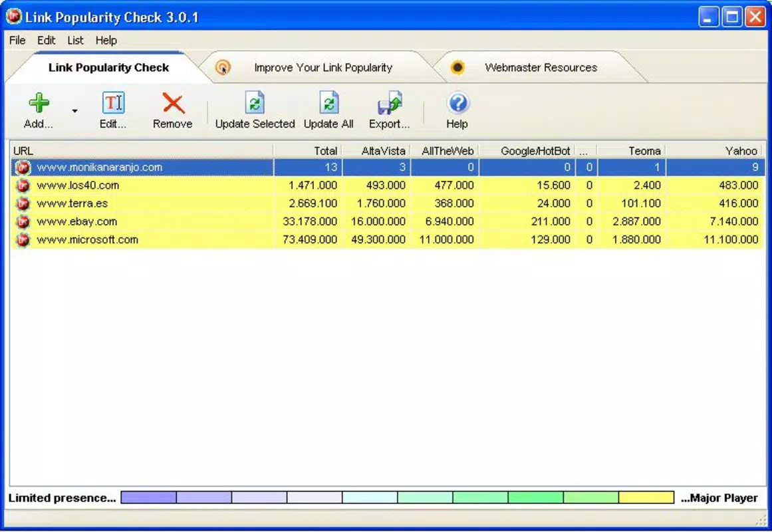772x532 pixels.
Task: Click the site icon beside www.terra.es
Action: (23, 203)
